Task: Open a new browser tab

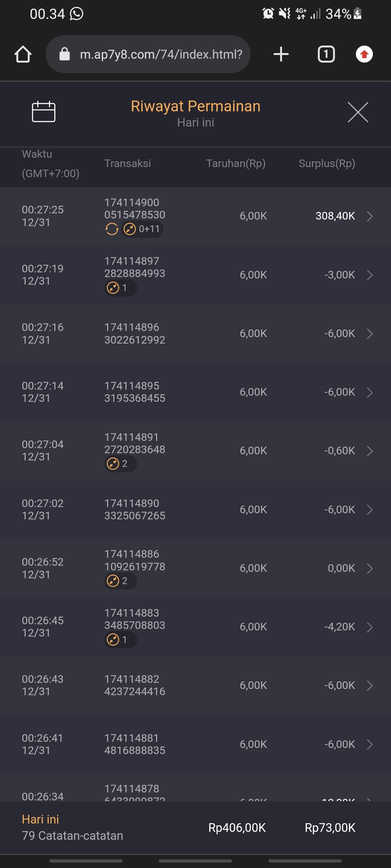Action: pyautogui.click(x=281, y=54)
